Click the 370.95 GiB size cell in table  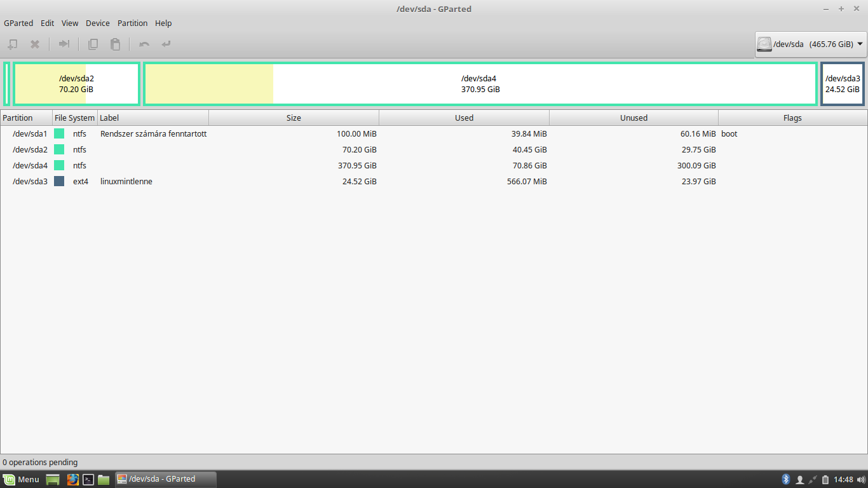(357, 166)
